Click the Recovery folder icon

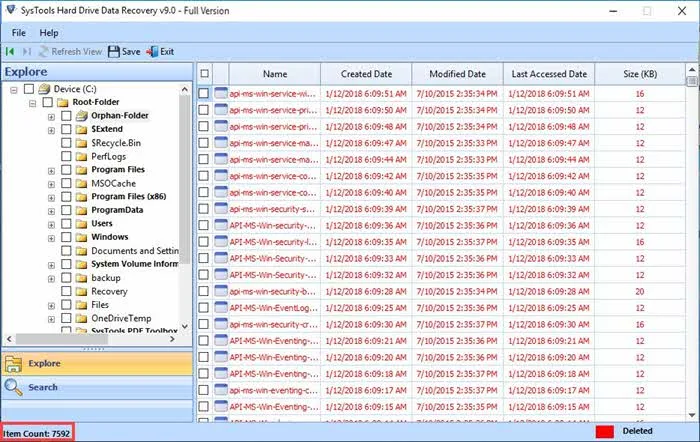(x=81, y=292)
